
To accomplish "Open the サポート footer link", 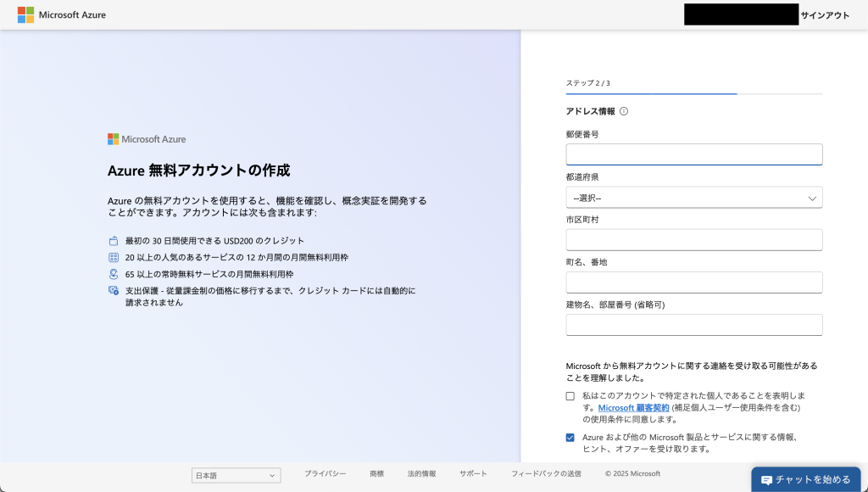I will pos(473,473).
